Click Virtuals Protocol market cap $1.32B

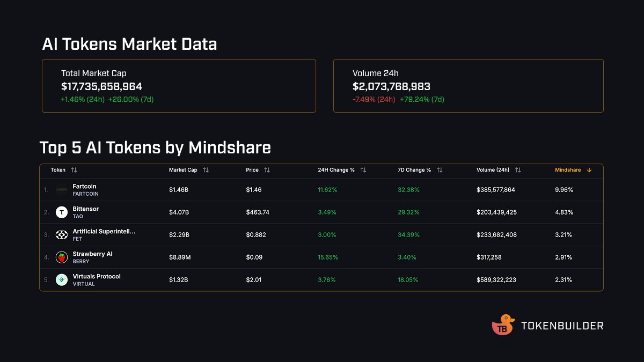click(x=178, y=280)
